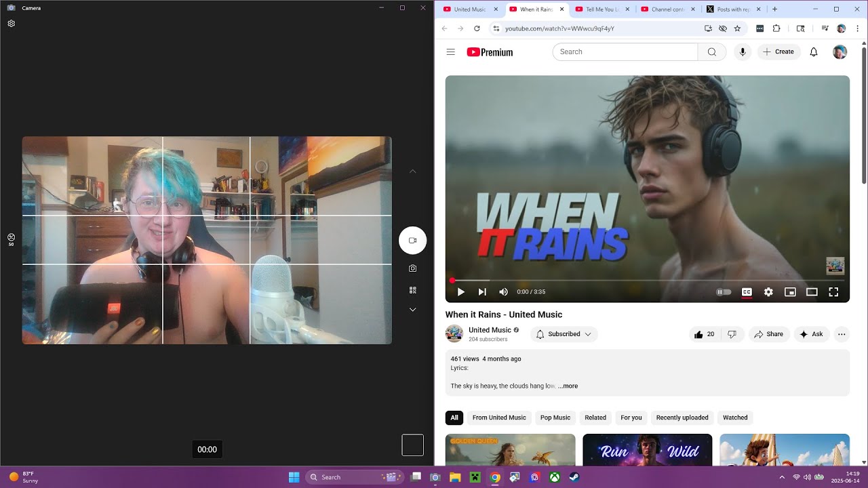Enable miniplayer mode
Screen dimensions: 868x488
coord(790,291)
